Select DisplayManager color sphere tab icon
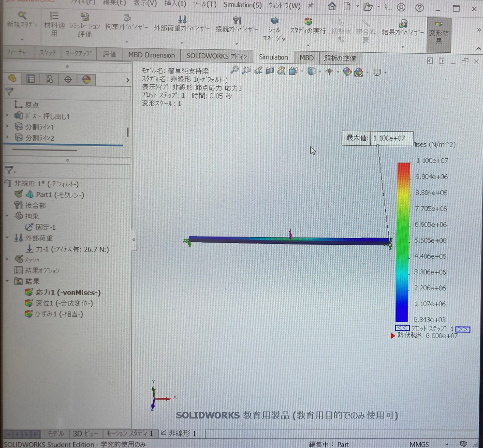This screenshot has height=448, width=483. (x=87, y=79)
